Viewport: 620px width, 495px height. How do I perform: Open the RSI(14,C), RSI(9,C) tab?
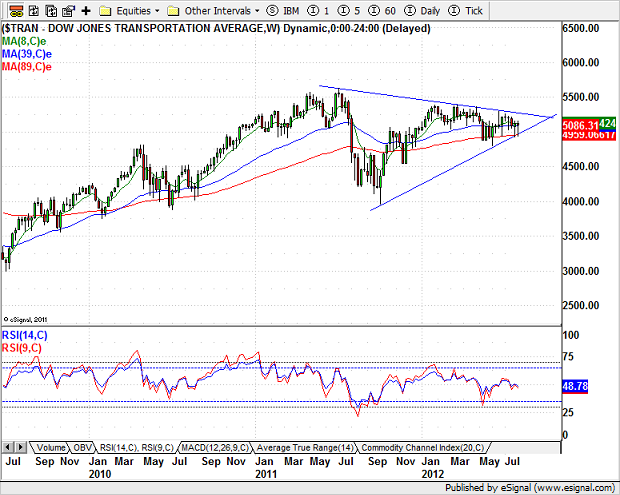[136, 448]
